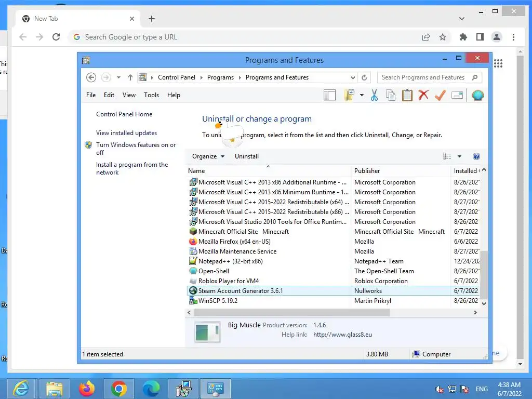Click the navigation pane toolbar icon
The image size is (532, 399).
329,96
